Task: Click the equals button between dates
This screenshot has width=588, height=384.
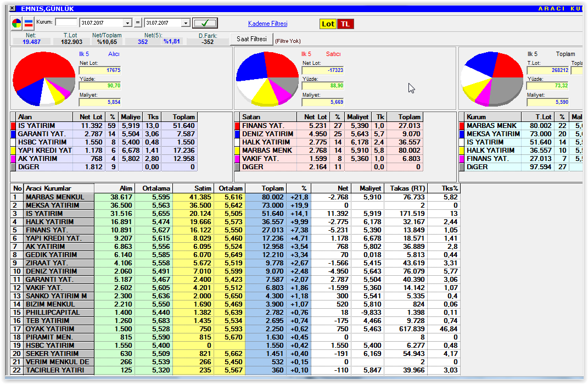Action: 138,23
